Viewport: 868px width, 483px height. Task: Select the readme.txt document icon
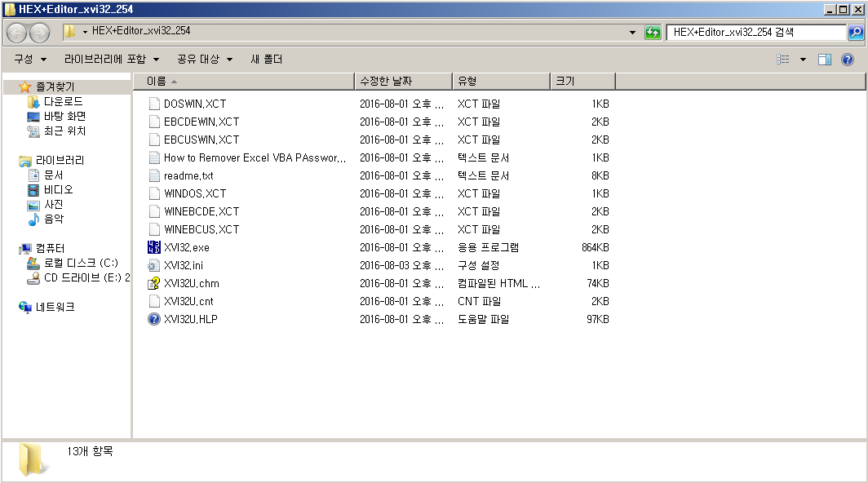point(154,175)
